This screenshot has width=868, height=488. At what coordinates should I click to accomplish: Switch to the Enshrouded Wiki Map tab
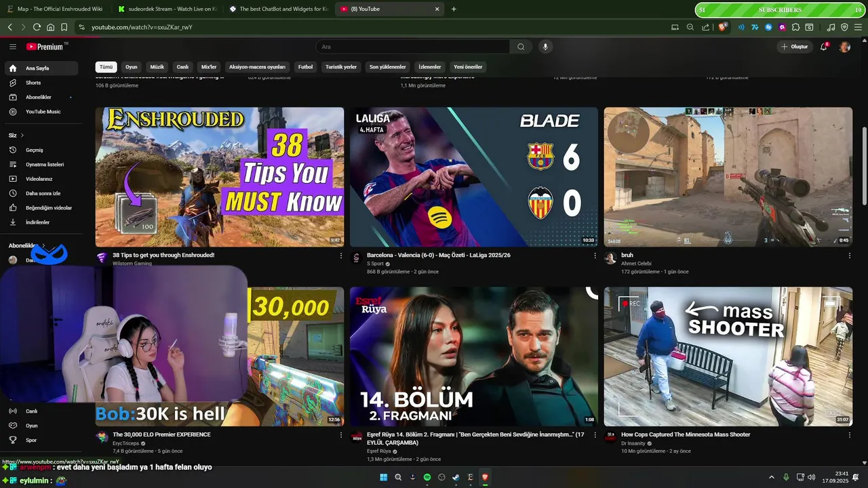click(x=54, y=9)
